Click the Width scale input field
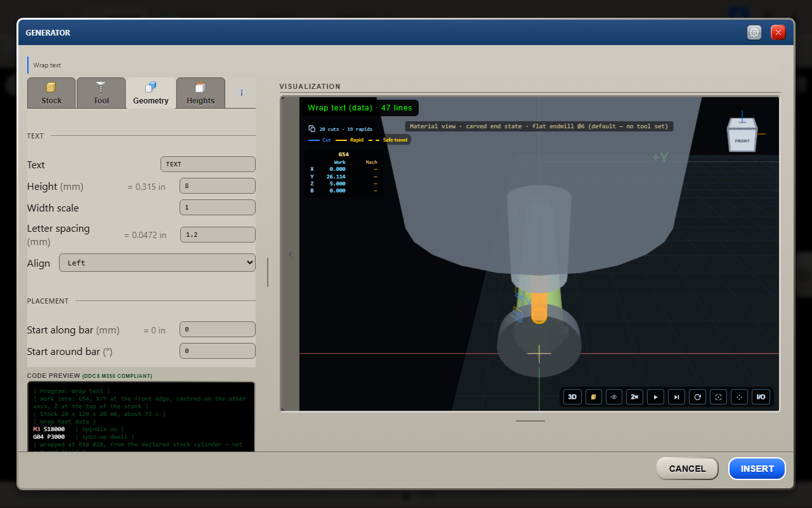This screenshot has width=812, height=508. pos(218,208)
